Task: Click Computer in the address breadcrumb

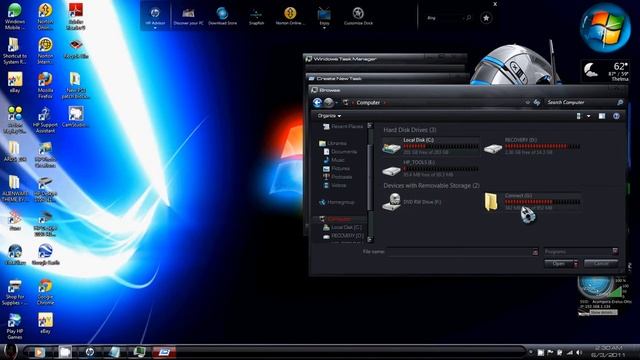Action: point(368,102)
